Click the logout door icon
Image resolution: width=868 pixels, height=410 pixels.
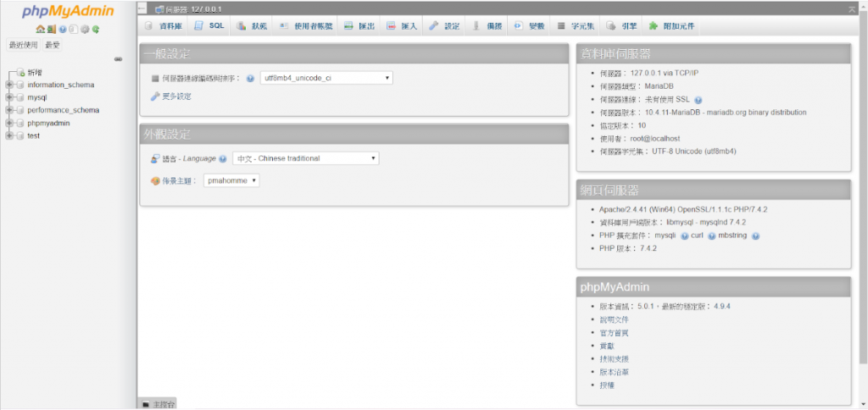coord(51,30)
